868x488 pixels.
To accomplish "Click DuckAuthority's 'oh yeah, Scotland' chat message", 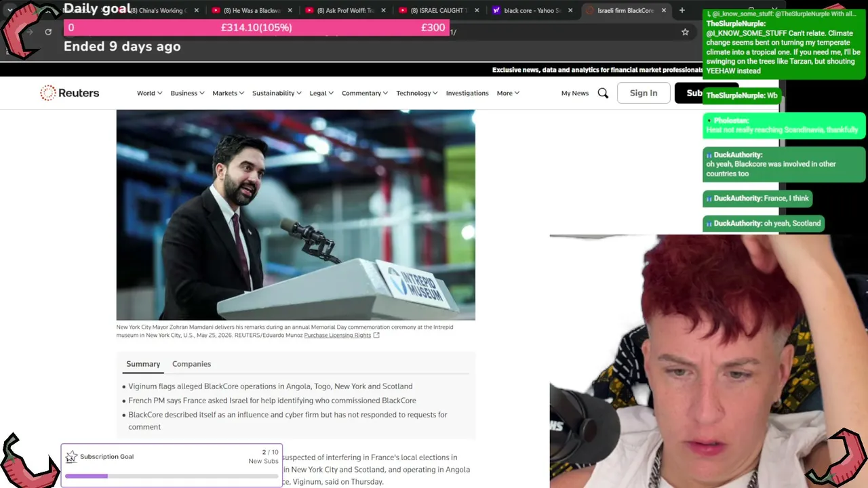I will point(764,224).
